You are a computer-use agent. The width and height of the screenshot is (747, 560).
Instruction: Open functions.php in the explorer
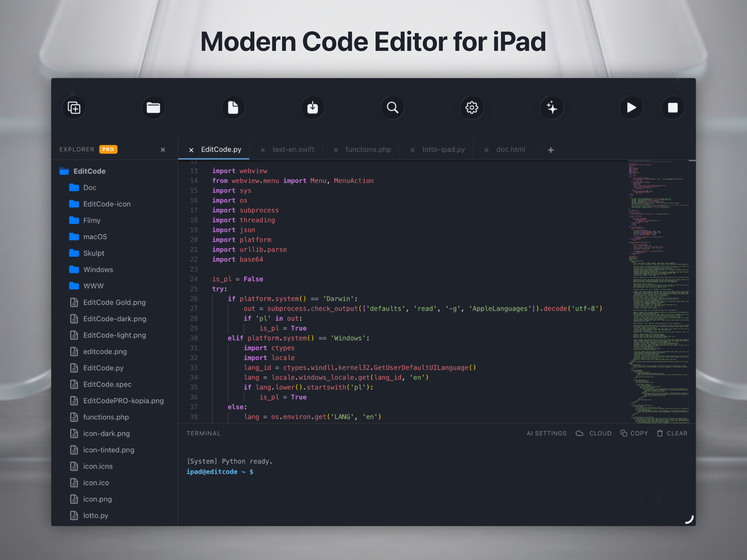pos(99,417)
